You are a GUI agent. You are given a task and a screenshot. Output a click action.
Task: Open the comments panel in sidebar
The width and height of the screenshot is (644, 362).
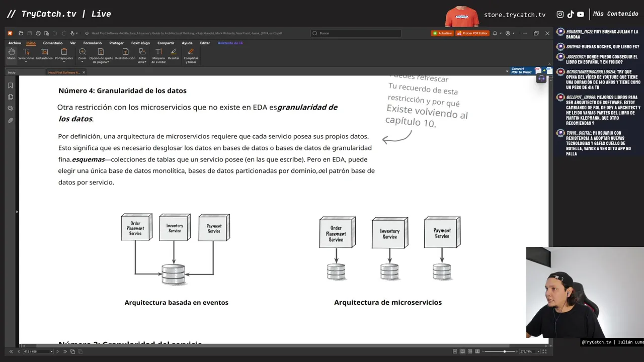point(10,109)
